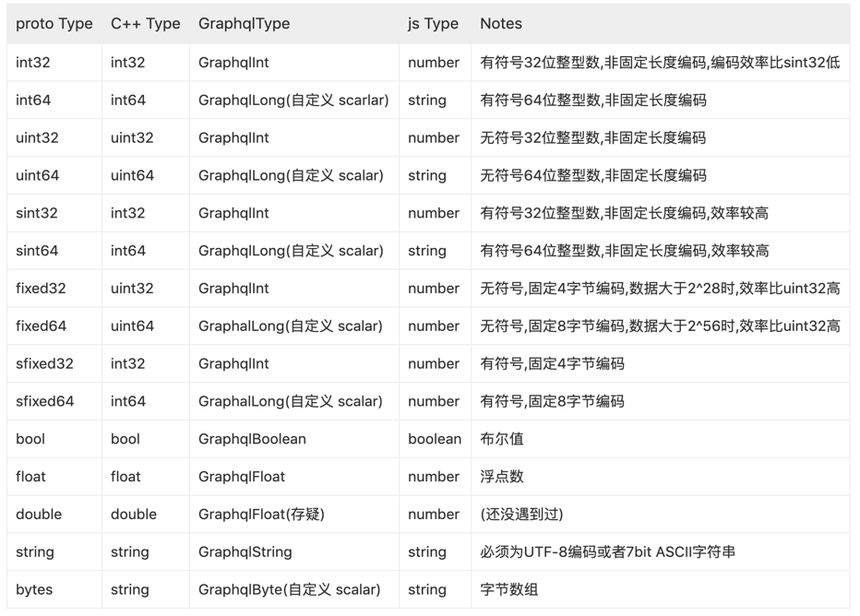Viewport: 860px width, 616px height.
Task: Click the 'C++ Type' column header
Action: point(146,24)
